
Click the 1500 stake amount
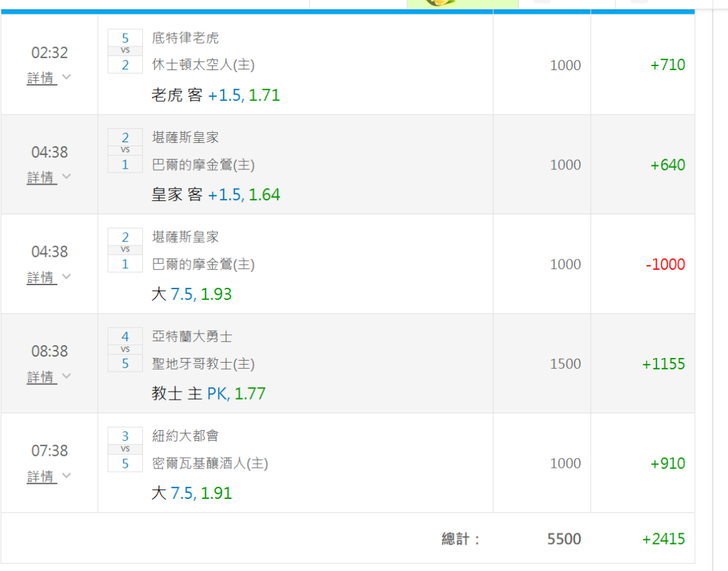point(566,364)
